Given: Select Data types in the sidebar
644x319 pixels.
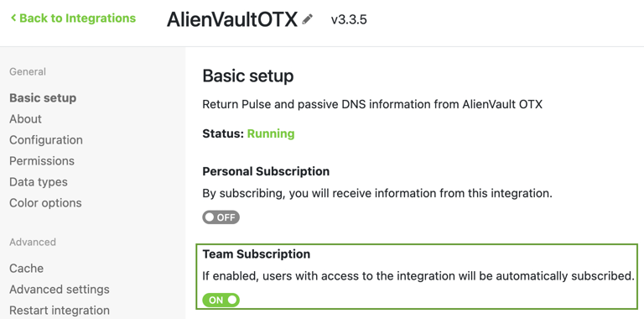Looking at the screenshot, I should (x=39, y=181).
